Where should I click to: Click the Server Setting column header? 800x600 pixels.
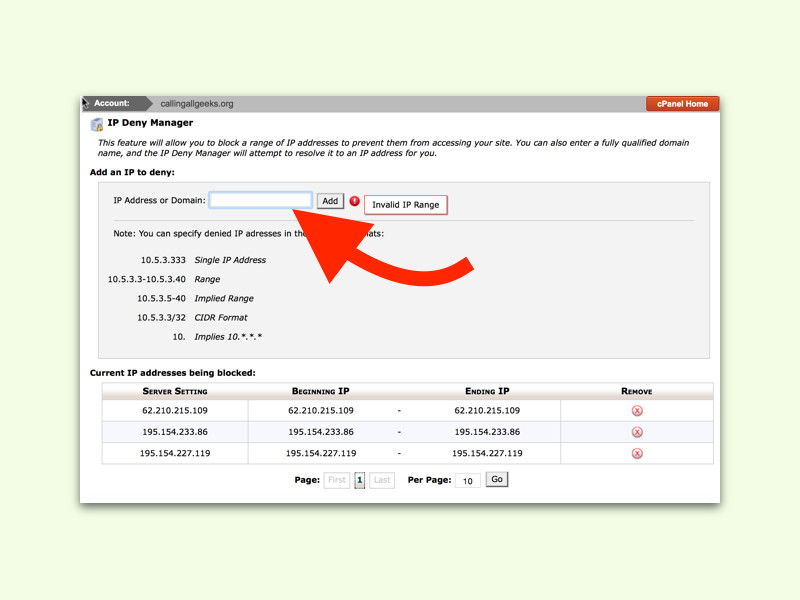[175, 391]
